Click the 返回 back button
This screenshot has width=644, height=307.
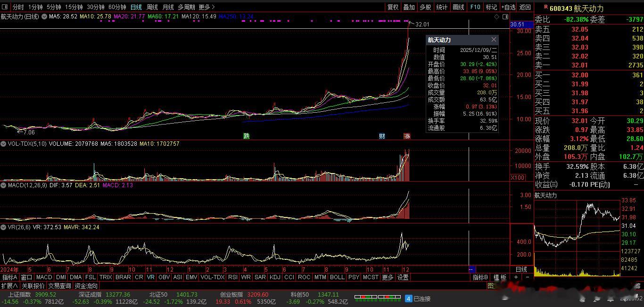tap(525, 7)
